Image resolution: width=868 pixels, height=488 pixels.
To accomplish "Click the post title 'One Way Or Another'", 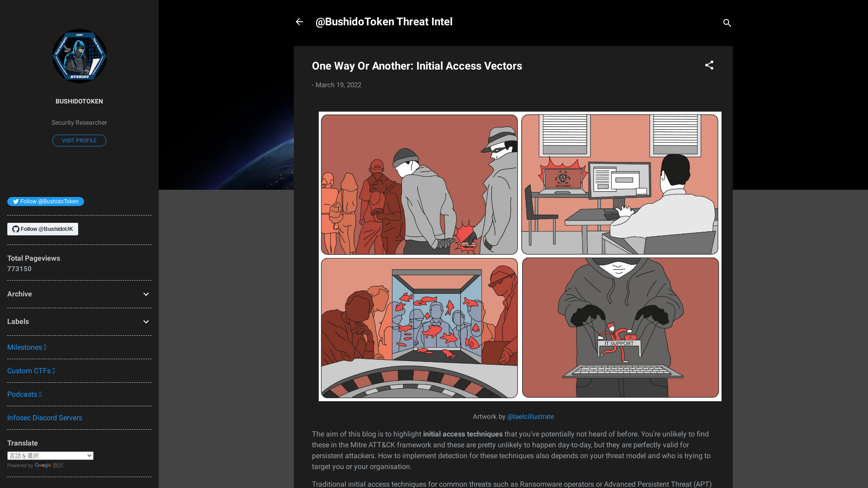I will (x=417, y=66).
